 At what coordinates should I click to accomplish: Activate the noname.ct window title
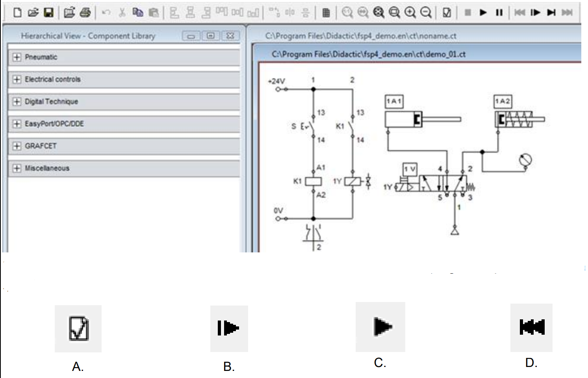[x=360, y=36]
